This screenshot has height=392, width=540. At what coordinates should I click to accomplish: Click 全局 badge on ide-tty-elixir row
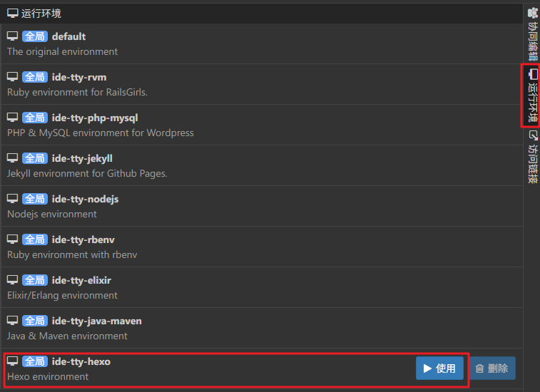click(x=35, y=280)
